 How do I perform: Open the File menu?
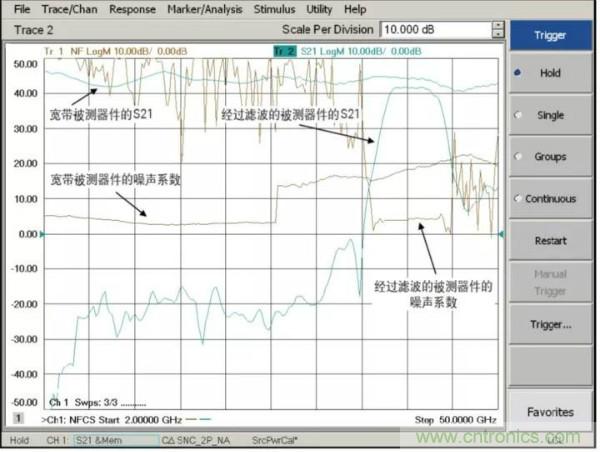(x=22, y=9)
